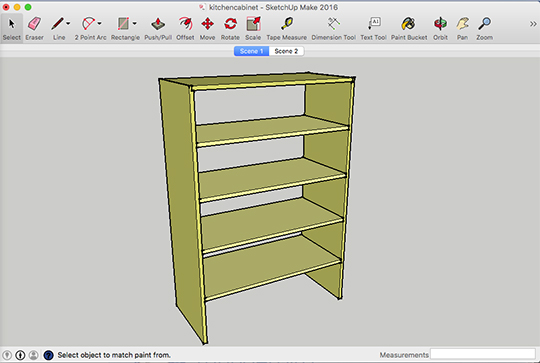Screen dimensions: 540x363
Task: Select the Paint Bucket tool
Action: tap(409, 28)
